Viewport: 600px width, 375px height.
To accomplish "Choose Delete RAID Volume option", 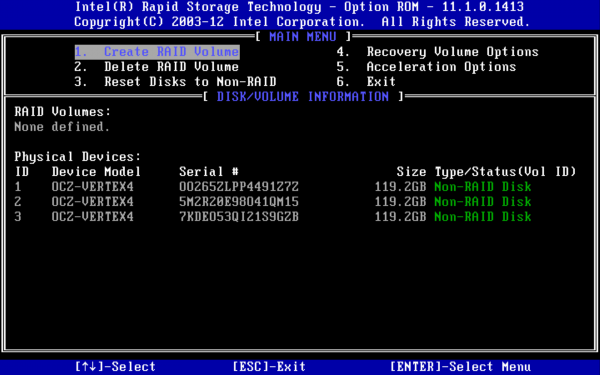I will (x=157, y=67).
